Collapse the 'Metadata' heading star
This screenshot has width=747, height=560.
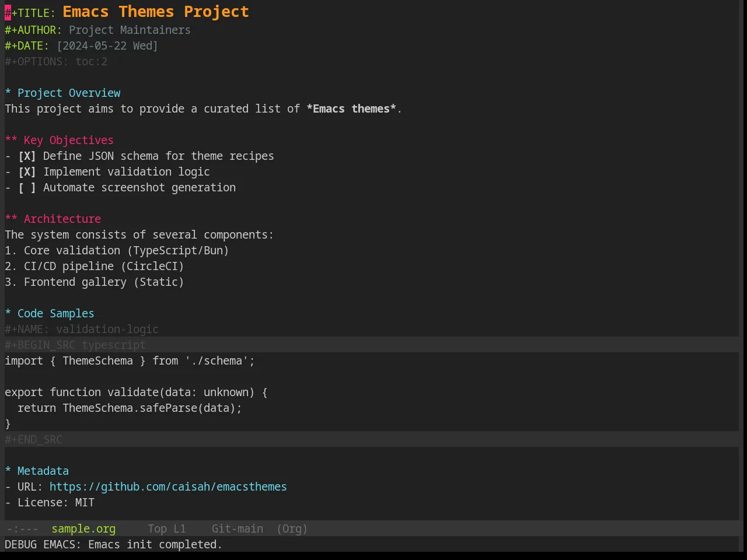pyautogui.click(x=8, y=471)
